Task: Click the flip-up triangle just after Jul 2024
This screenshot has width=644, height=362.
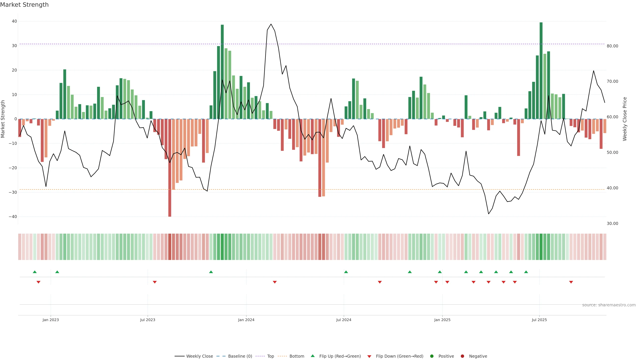Action: [x=346, y=272]
